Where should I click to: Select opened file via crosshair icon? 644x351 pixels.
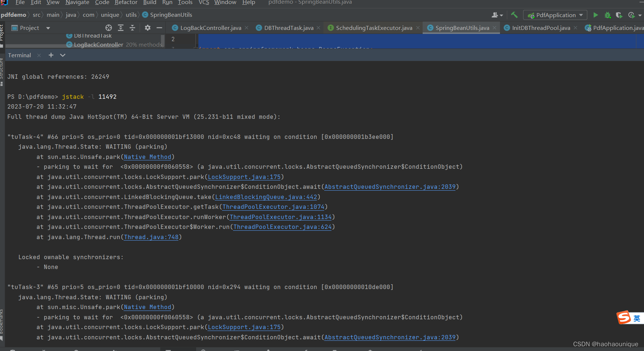coord(109,28)
